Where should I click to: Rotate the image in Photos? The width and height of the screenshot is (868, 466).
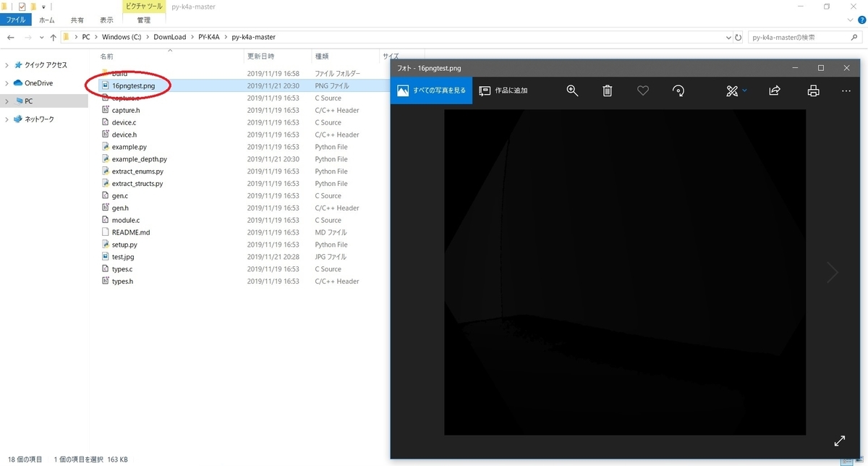tap(678, 90)
